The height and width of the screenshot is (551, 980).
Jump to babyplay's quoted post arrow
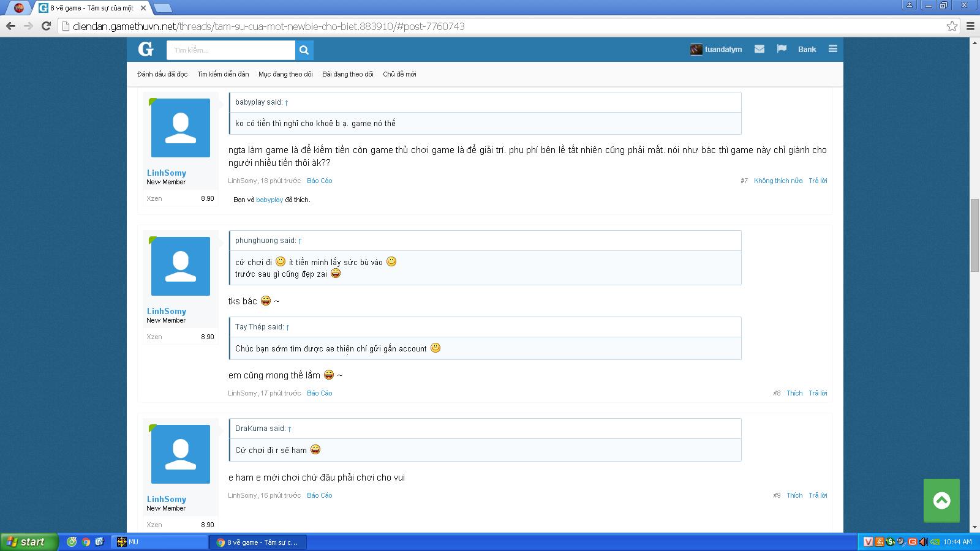(x=287, y=103)
